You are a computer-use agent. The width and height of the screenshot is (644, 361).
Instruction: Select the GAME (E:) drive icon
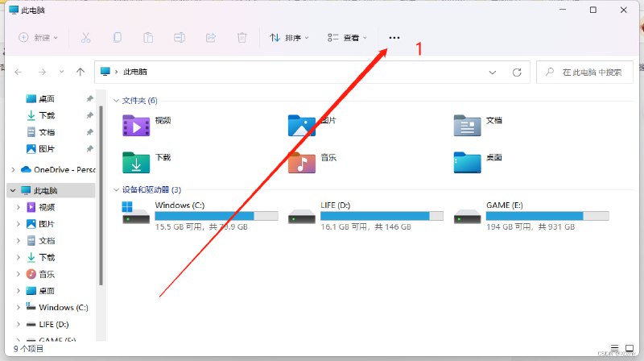[467, 216]
